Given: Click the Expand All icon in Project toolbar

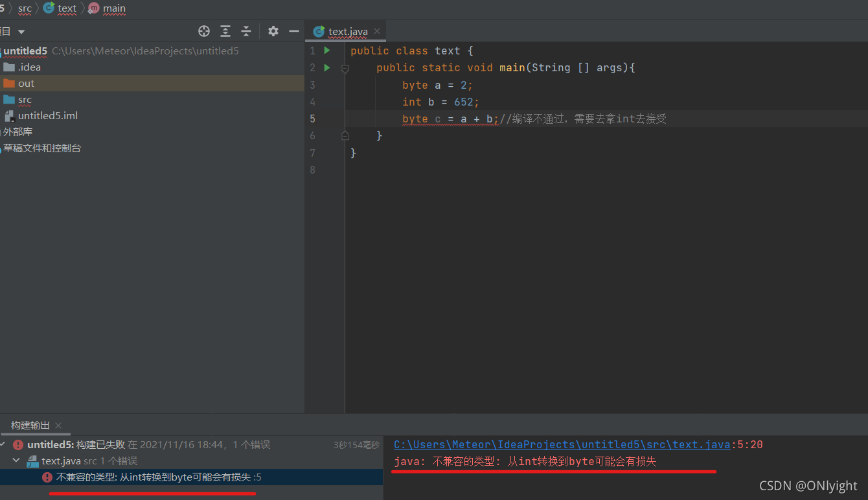Looking at the screenshot, I should click(225, 30).
